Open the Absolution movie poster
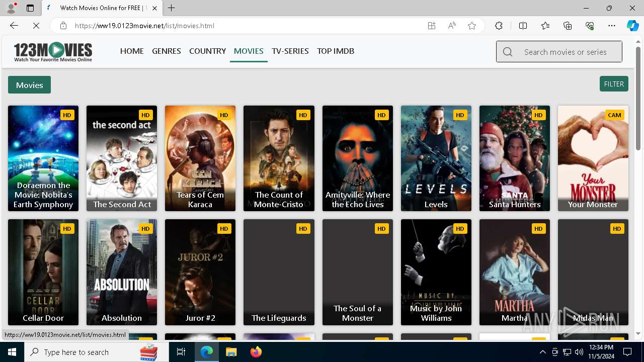 tap(122, 272)
